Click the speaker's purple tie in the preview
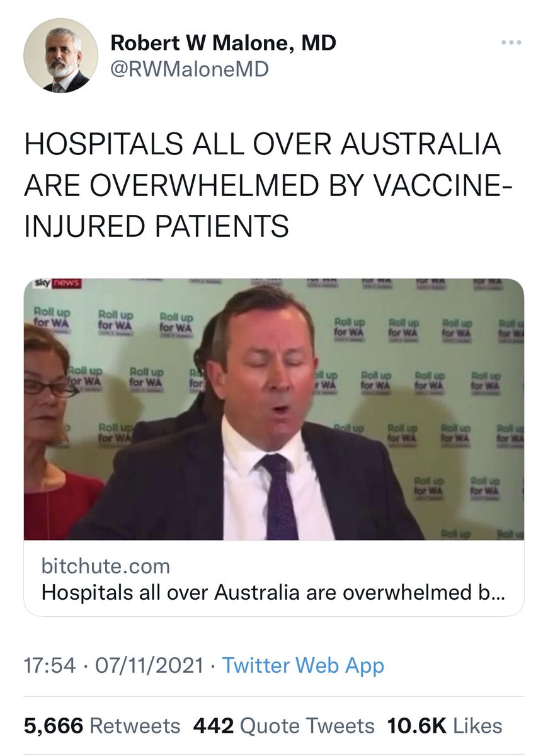 pyautogui.click(x=278, y=496)
